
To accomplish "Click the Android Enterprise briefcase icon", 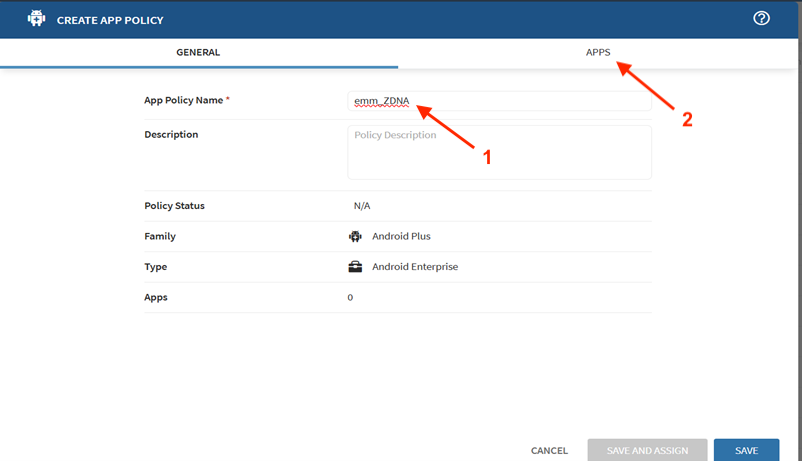I will (x=355, y=267).
